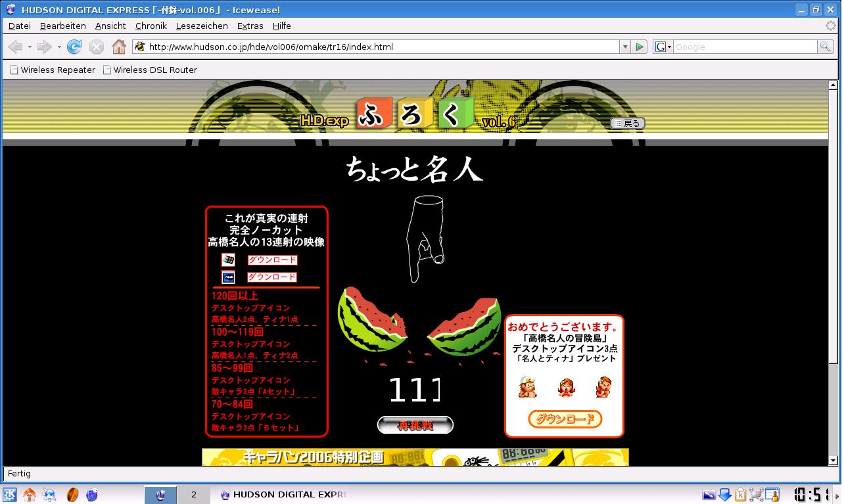Switch to virtual desktop 1

160,495
